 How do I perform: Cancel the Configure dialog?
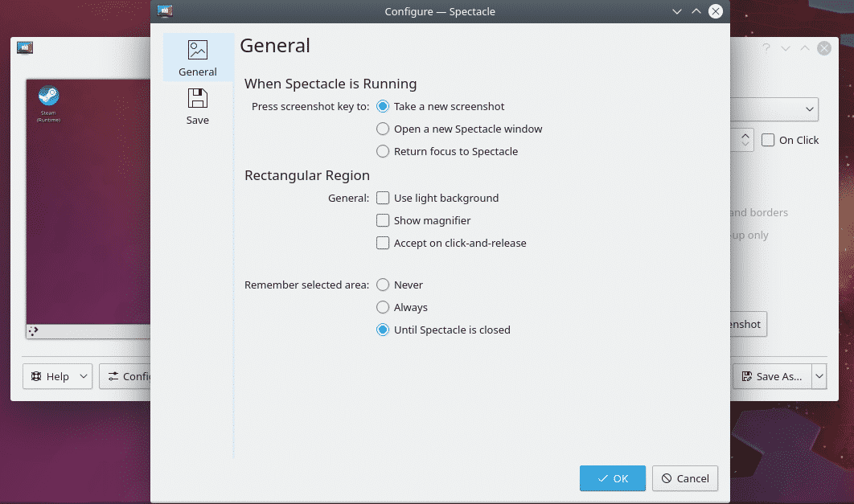click(685, 478)
